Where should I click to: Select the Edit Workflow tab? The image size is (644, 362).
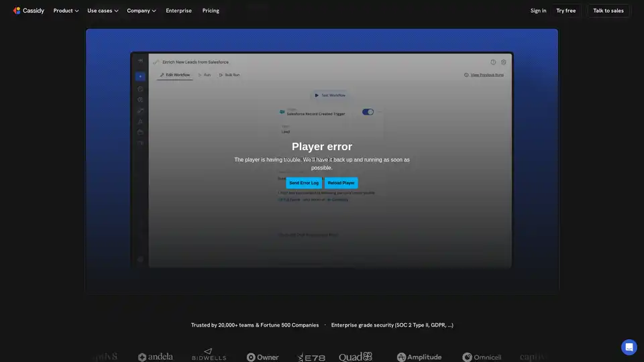pyautogui.click(x=175, y=75)
